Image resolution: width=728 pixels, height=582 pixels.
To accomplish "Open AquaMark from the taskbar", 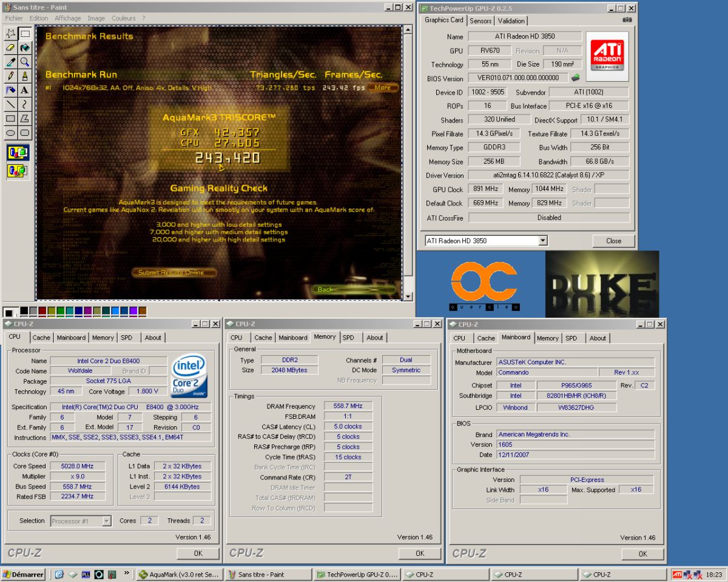I will point(178,574).
